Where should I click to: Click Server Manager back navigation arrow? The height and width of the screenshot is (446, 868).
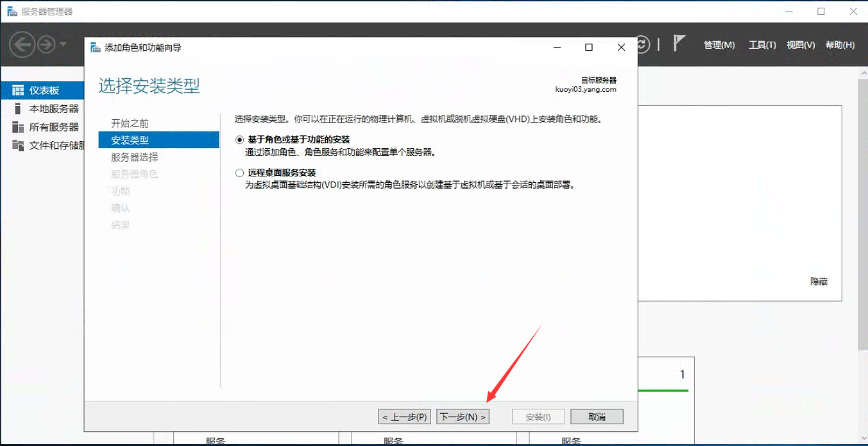click(23, 45)
